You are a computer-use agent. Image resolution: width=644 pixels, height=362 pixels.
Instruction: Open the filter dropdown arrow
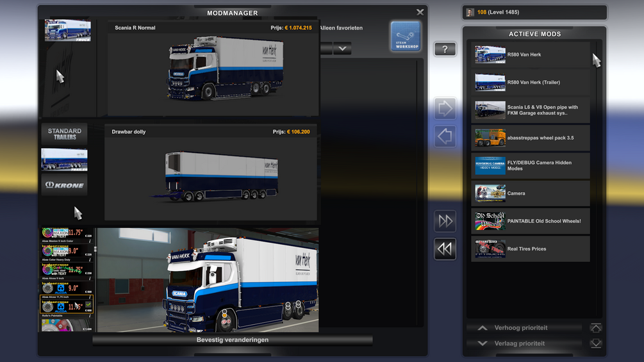point(342,49)
